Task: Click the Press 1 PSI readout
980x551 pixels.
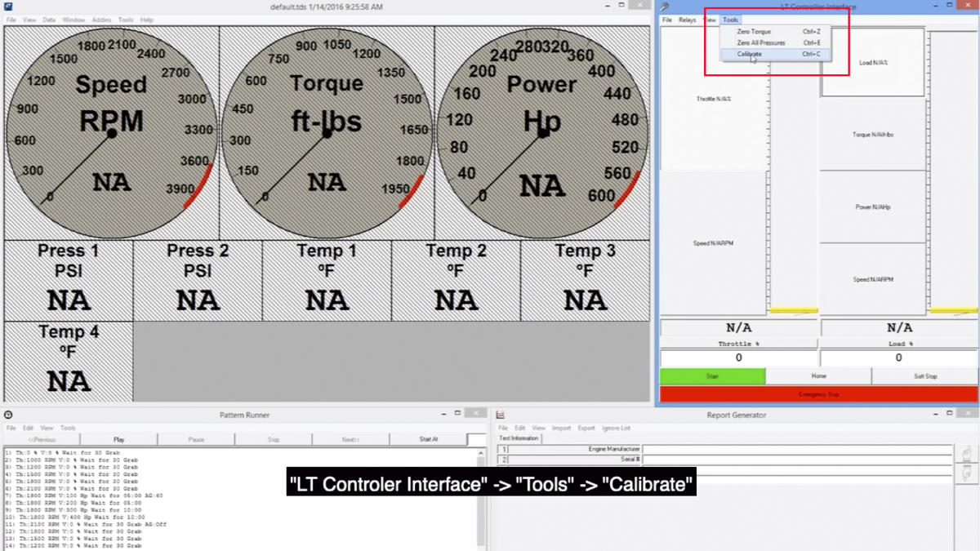Action: 69,280
